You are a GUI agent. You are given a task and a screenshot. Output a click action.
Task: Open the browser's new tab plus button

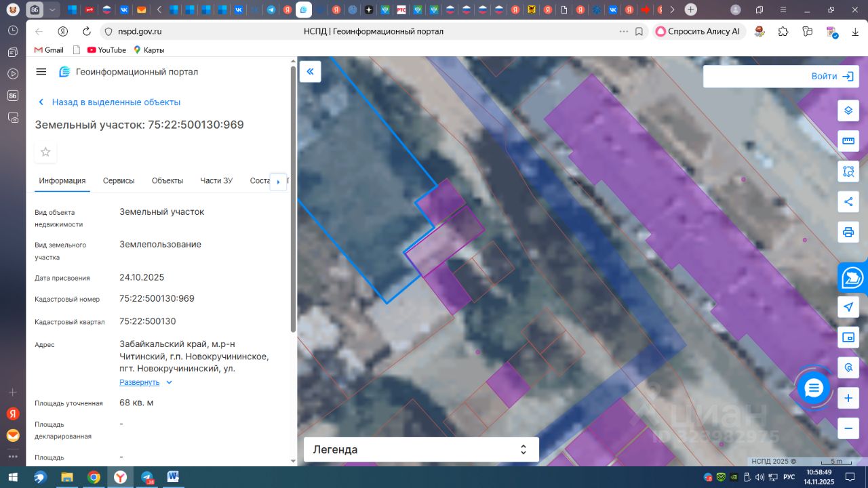(x=690, y=9)
